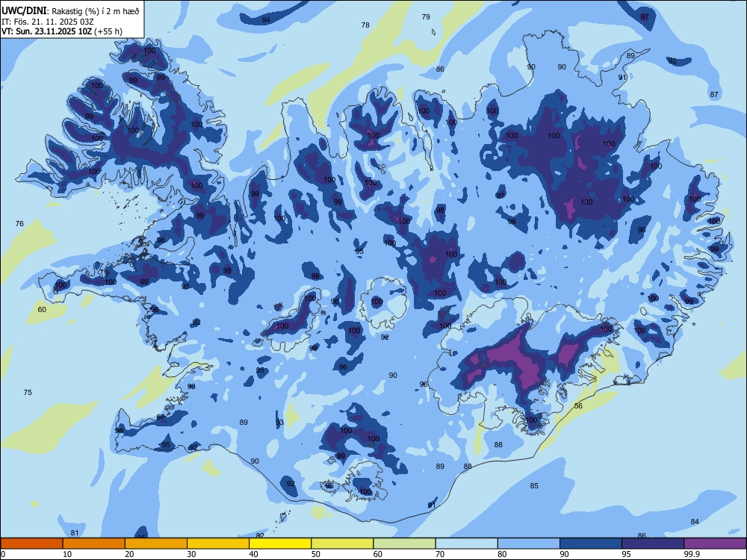Screen dimensions: 747x560
Task: Click the legend tick label "99.9"
Action: (x=692, y=554)
